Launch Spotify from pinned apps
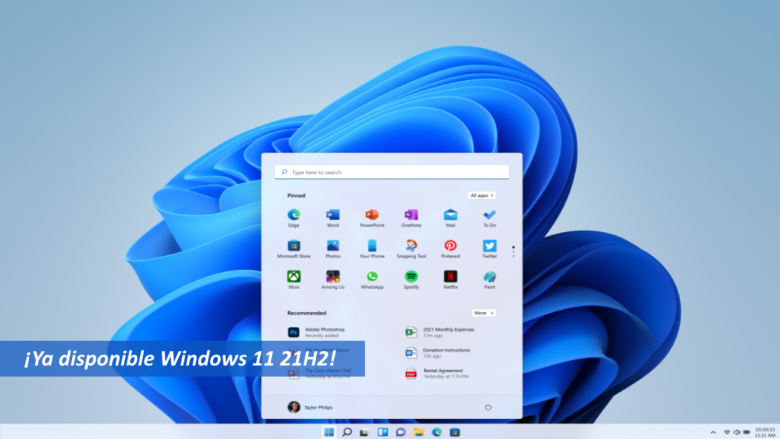The image size is (780, 439). pos(411,277)
